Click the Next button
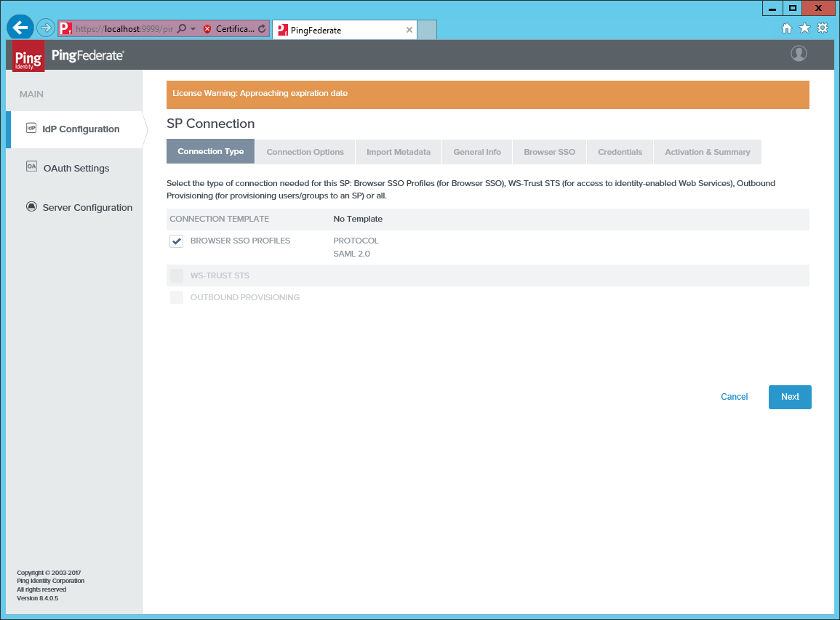The image size is (840, 620). pos(790,397)
